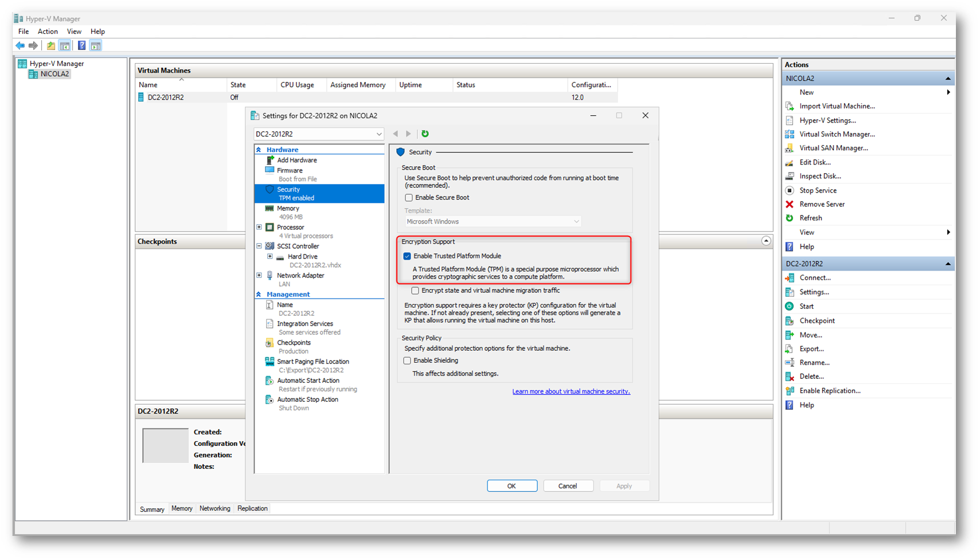The height and width of the screenshot is (560, 980).
Task: Click the Forward arrow in Hyper-V Manager toolbar
Action: pyautogui.click(x=33, y=46)
